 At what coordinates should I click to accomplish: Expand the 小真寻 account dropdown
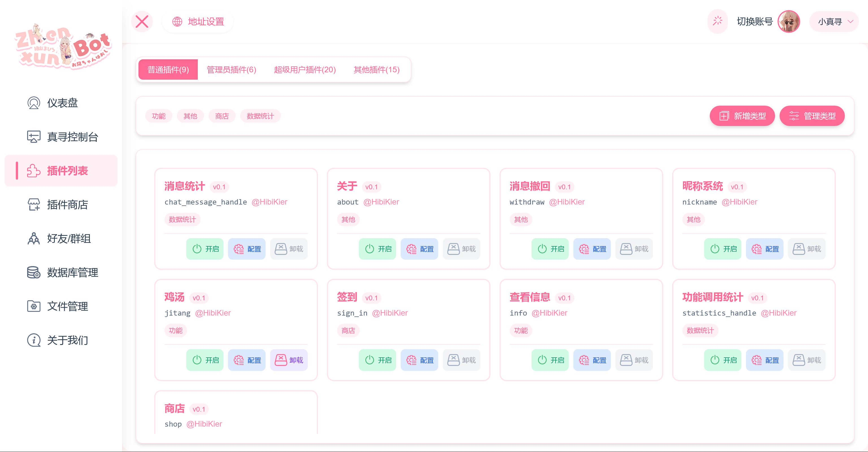click(x=835, y=21)
